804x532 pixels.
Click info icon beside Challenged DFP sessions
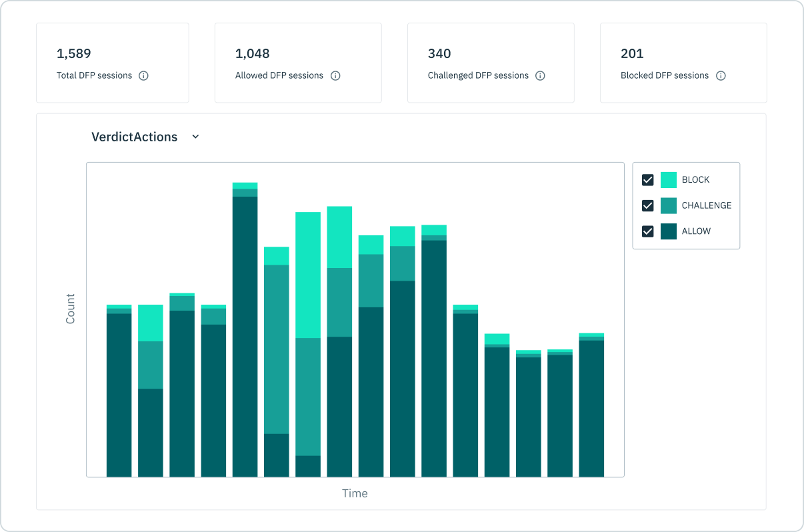tap(540, 76)
